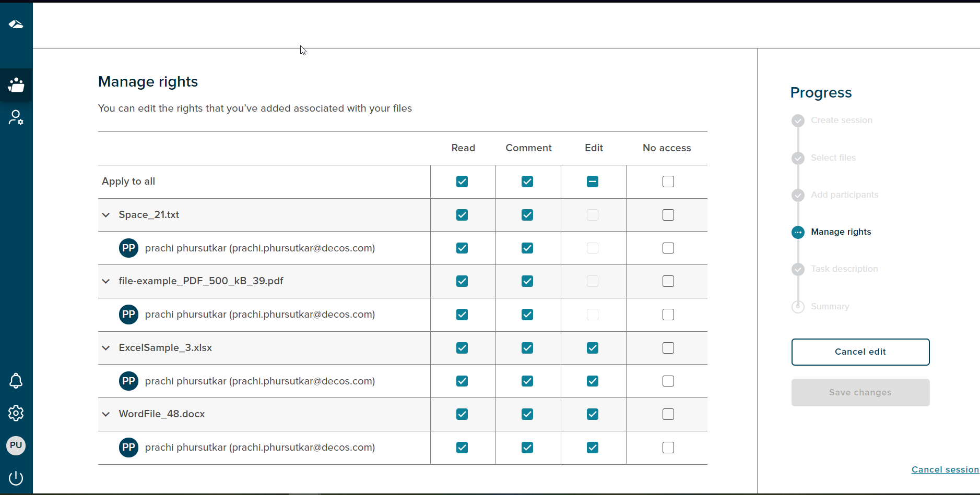Screen dimensions: 980x495
Task: Collapse the ExcelSample_3.xlsx row
Action: 106,348
